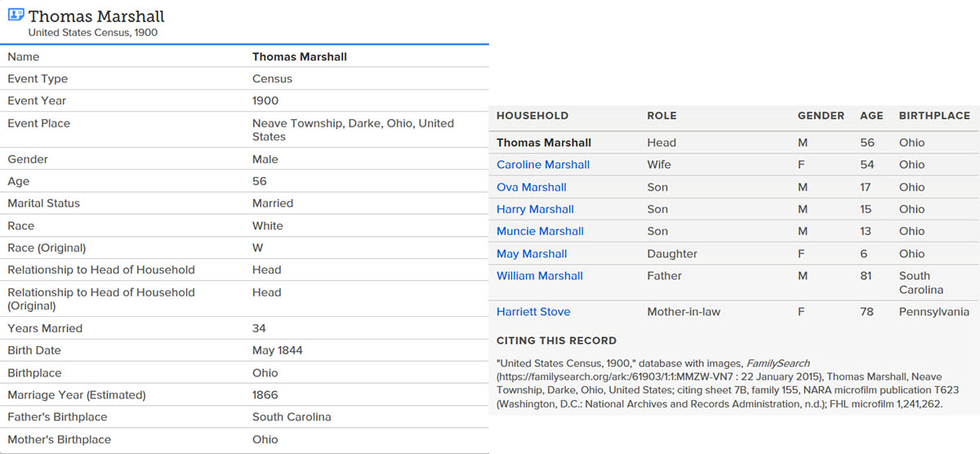
Task: Open Ova Marshall's record link
Action: click(532, 187)
